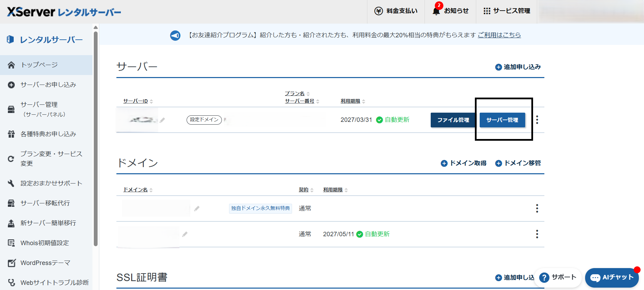This screenshot has width=644, height=290.
Task: Sort server table by 利用期限
Action: tap(353, 101)
